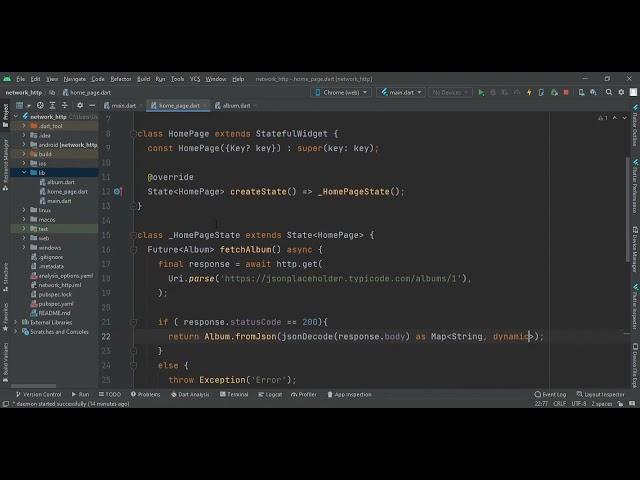Open the Tools menu
This screenshot has width=640, height=480.
pyautogui.click(x=177, y=79)
